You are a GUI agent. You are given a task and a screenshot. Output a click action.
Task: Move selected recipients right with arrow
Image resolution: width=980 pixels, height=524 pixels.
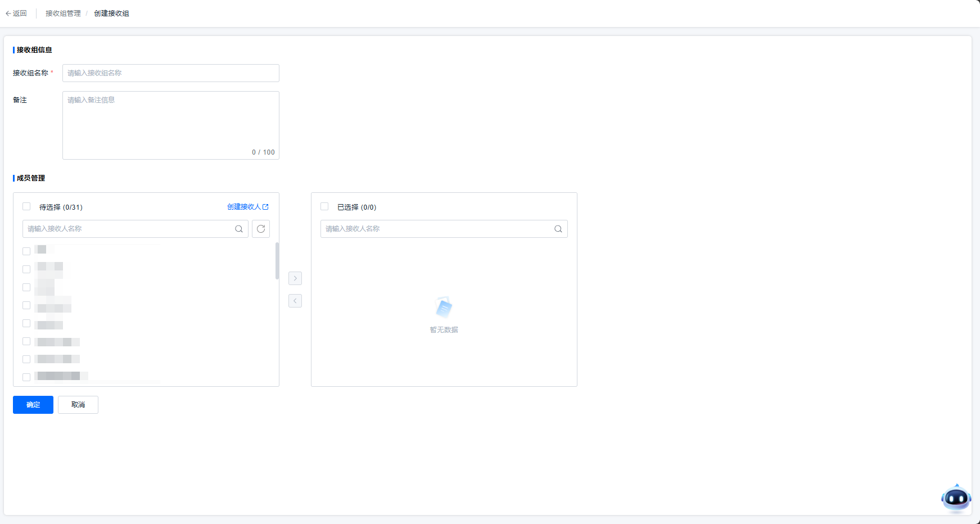pyautogui.click(x=295, y=278)
